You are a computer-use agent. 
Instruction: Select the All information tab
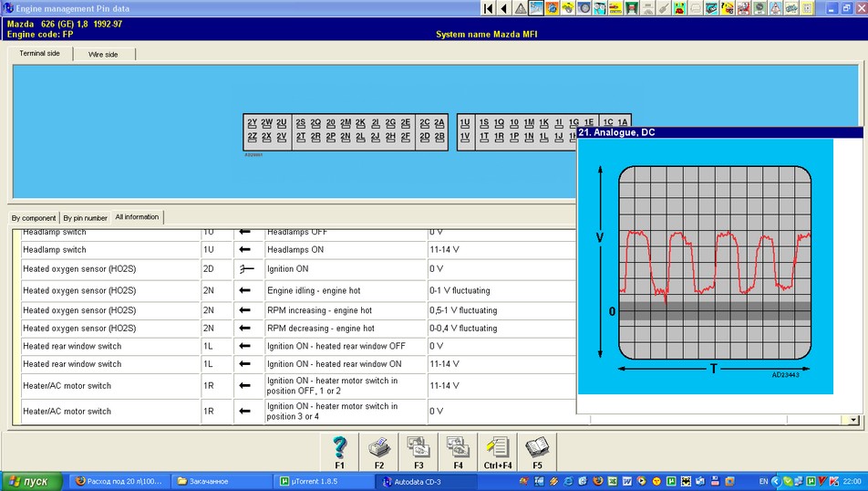[x=138, y=216]
